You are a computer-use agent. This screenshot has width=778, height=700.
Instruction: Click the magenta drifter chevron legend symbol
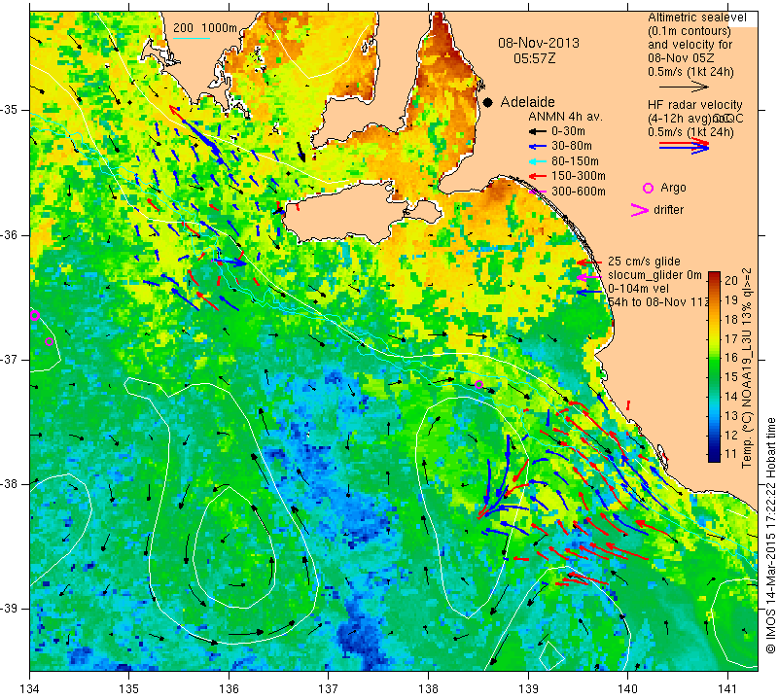639,210
